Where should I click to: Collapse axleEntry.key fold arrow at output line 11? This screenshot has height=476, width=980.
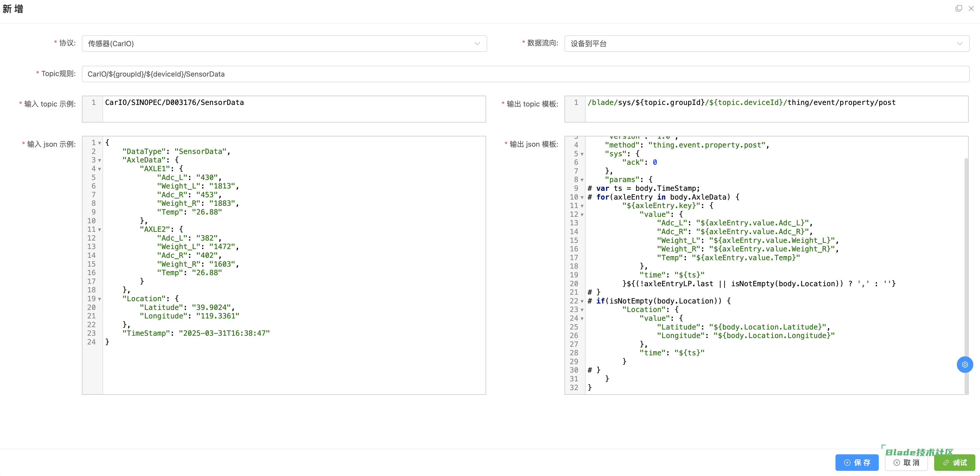pos(582,206)
